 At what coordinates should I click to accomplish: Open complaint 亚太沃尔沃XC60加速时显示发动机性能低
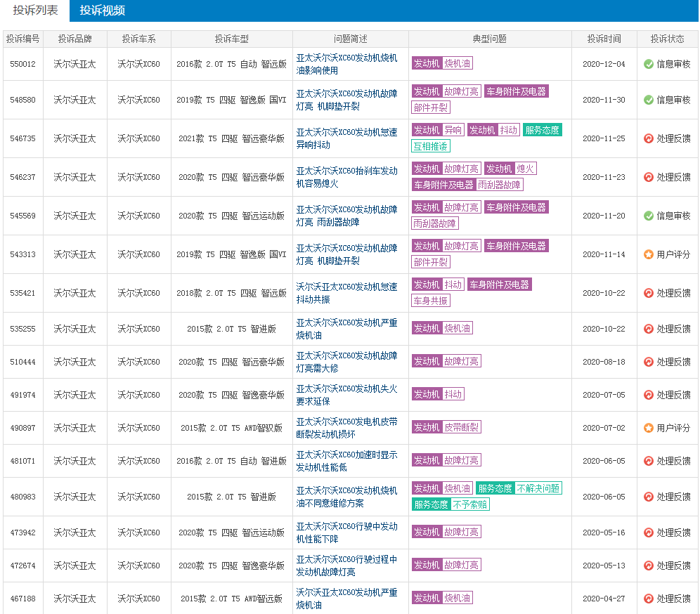pos(347,461)
